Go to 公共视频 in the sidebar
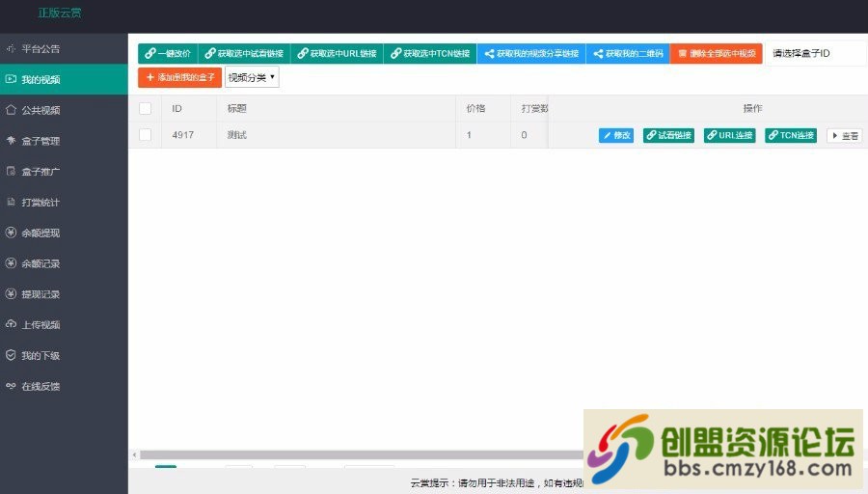 64,110
